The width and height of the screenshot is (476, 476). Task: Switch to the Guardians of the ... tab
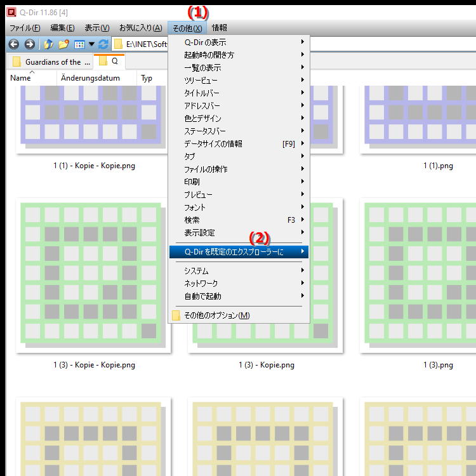point(50,62)
